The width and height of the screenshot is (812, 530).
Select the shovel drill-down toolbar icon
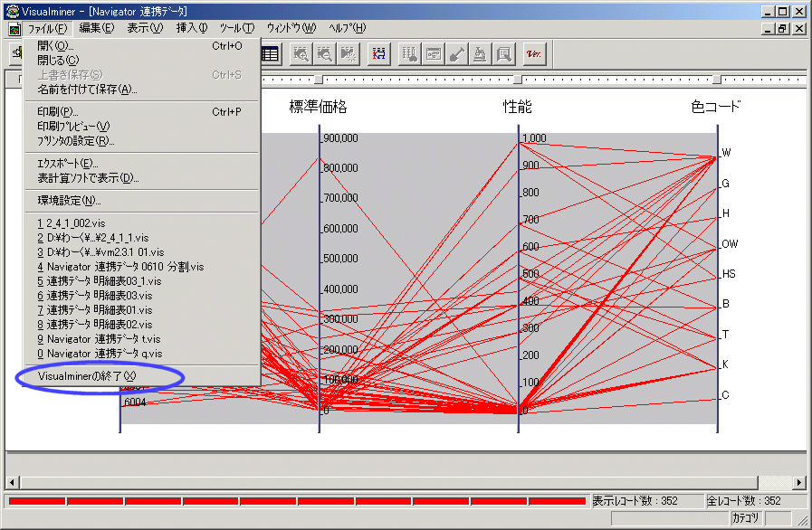tap(457, 54)
